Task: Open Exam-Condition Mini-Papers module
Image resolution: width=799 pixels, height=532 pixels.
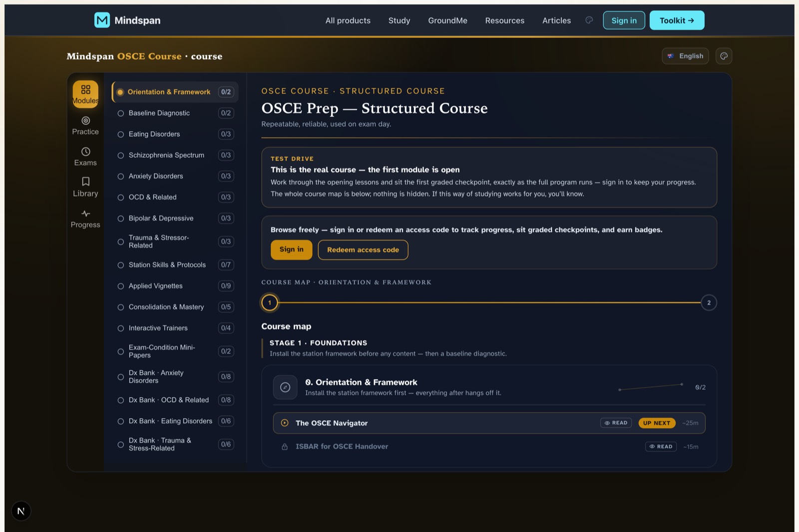Action: click(175, 351)
